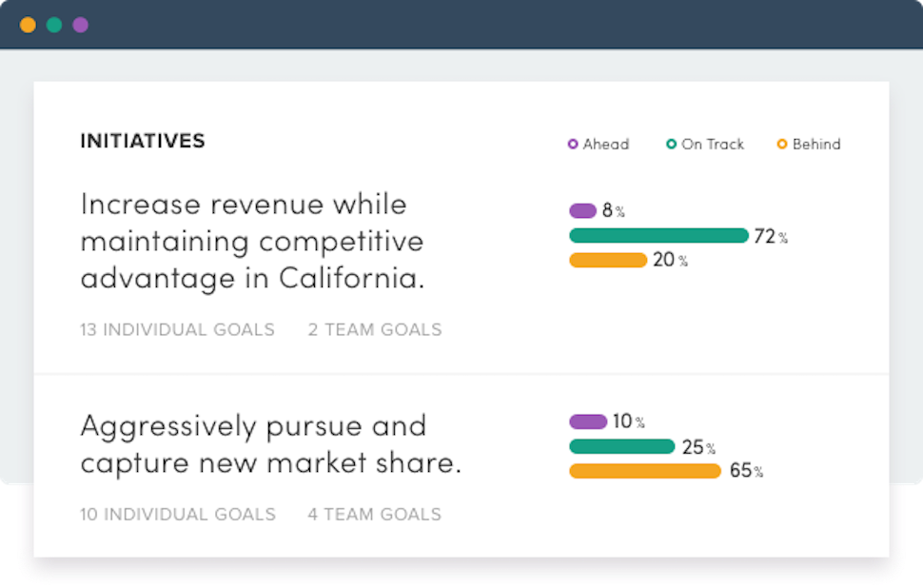The image size is (923, 588).
Task: Select the 25% On Track green bar
Action: [622, 446]
